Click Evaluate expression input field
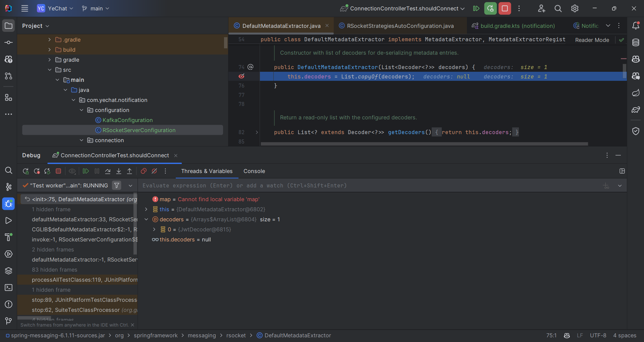This screenshot has width=644, height=342. (369, 185)
